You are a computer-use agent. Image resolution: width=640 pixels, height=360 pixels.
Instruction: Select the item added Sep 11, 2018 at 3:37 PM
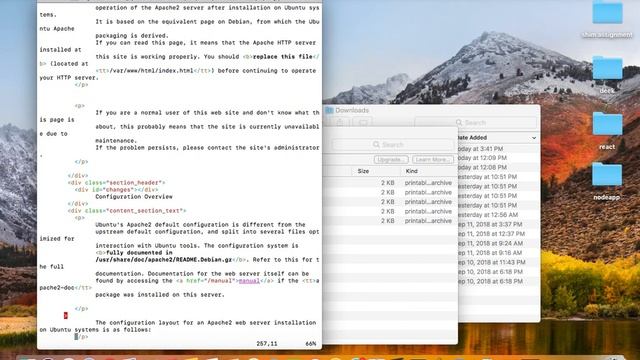pyautogui.click(x=498, y=224)
